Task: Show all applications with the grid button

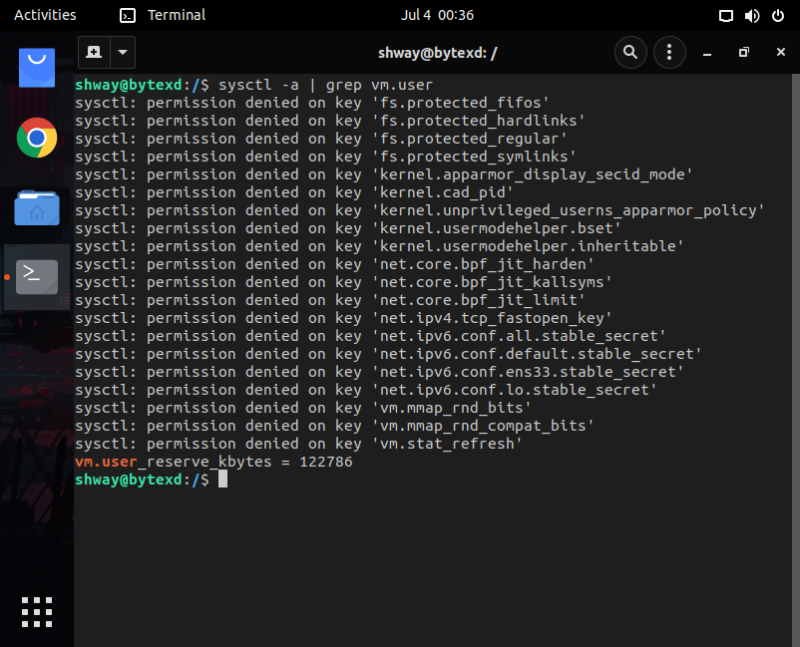Action: pyautogui.click(x=36, y=611)
